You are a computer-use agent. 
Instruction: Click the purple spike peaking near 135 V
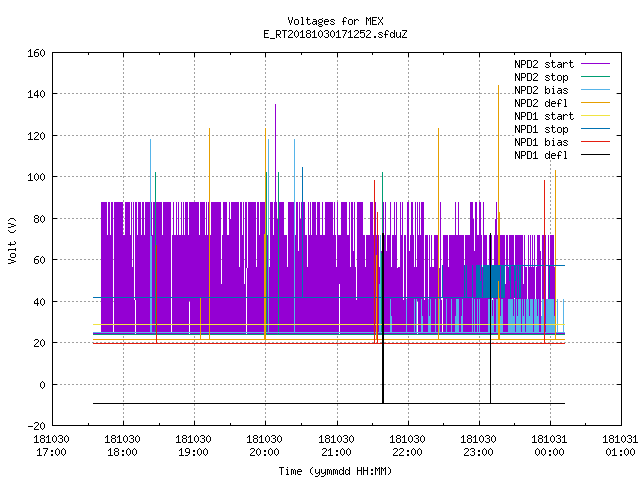[x=276, y=153]
